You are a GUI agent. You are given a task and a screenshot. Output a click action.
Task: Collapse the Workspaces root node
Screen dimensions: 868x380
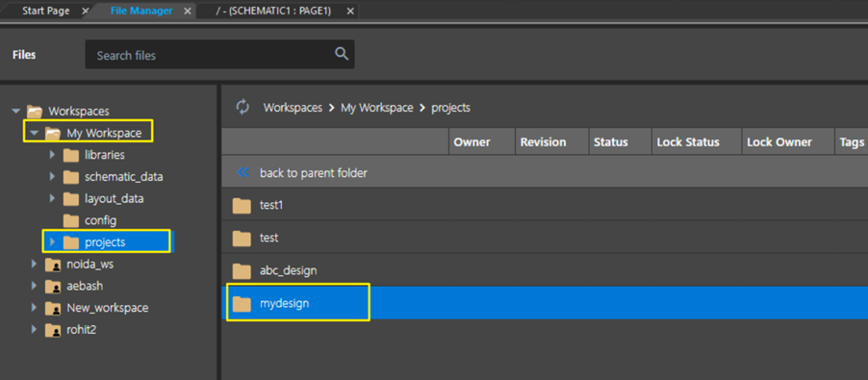click(15, 112)
